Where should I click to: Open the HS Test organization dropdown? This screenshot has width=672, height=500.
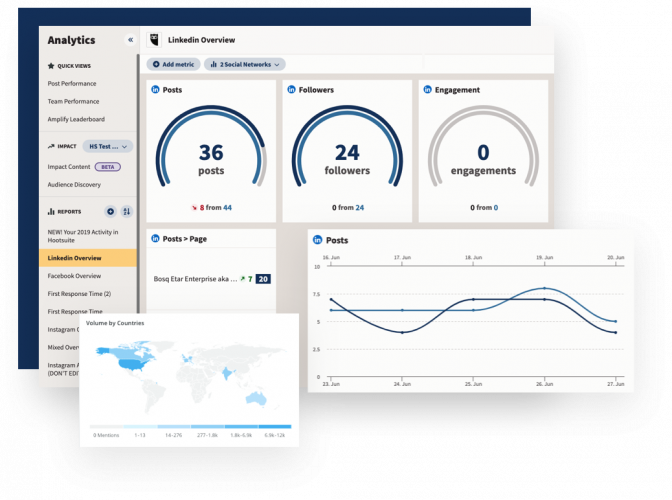coord(108,147)
